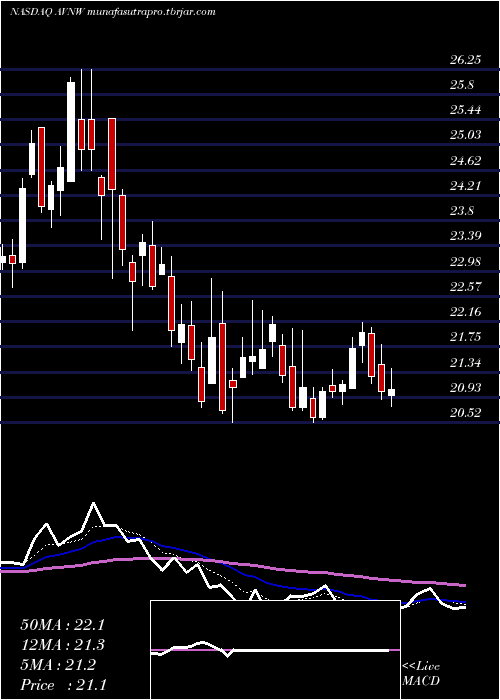The height and width of the screenshot is (700, 500).
Task: Select the 22.98 price axis label
Action: (x=466, y=261)
